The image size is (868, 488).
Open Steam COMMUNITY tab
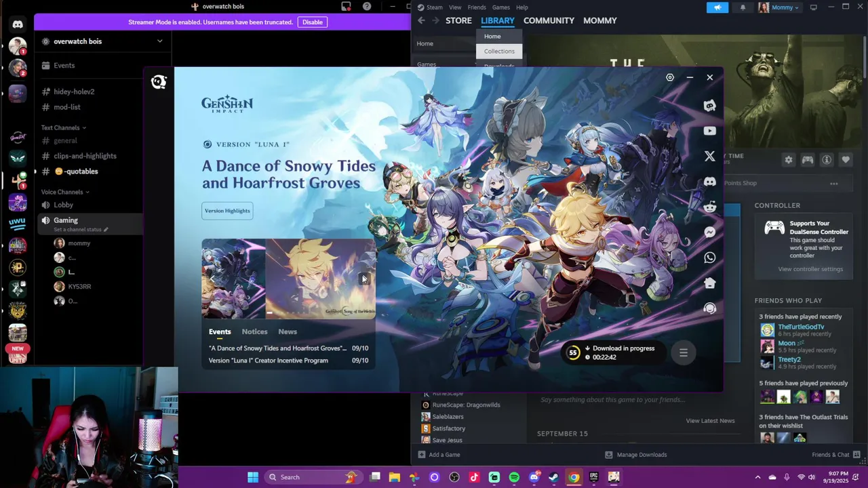coord(549,20)
